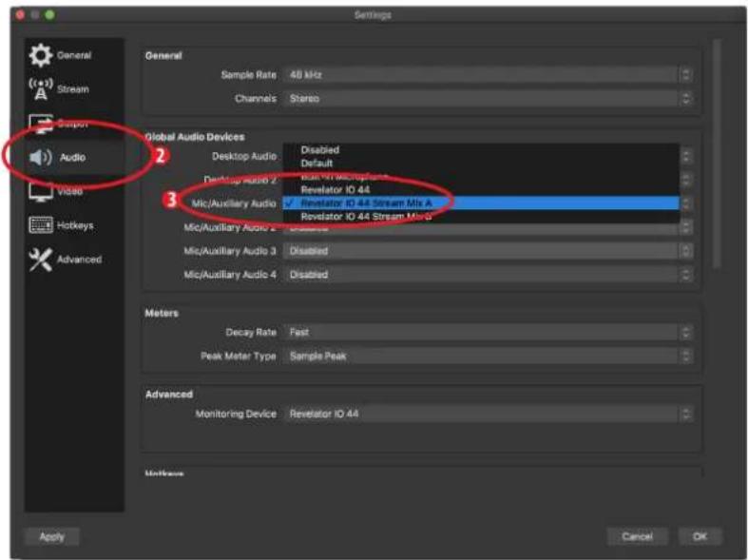
Task: Open the Monitoring Device dropdown
Action: [x=488, y=414]
